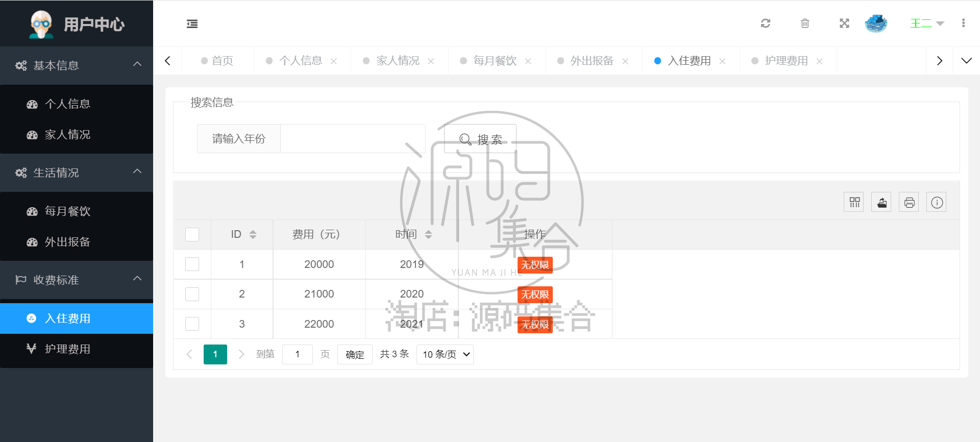Open the column filter grid icon
The height and width of the screenshot is (442, 980).
click(x=854, y=202)
